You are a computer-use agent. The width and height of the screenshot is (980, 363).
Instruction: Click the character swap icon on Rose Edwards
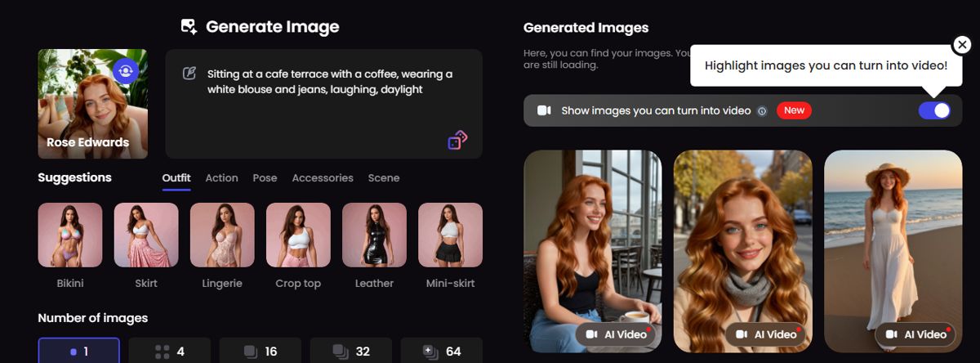click(126, 71)
